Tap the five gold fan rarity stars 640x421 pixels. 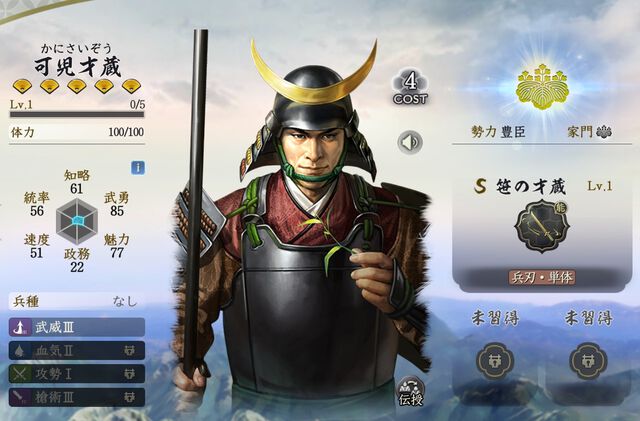click(x=77, y=87)
